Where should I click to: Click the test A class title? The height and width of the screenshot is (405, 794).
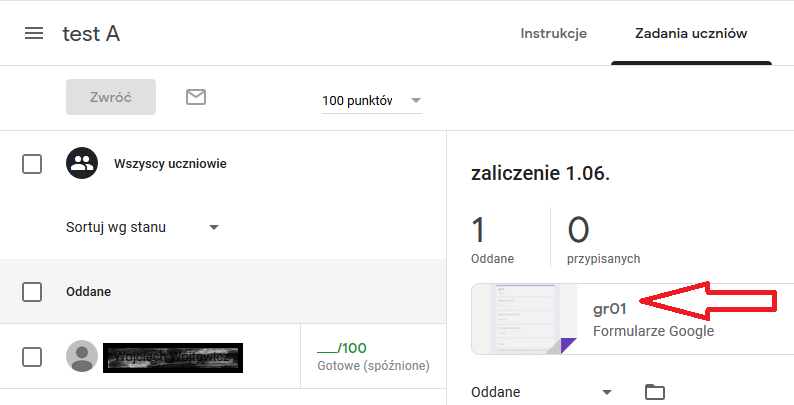point(91,34)
